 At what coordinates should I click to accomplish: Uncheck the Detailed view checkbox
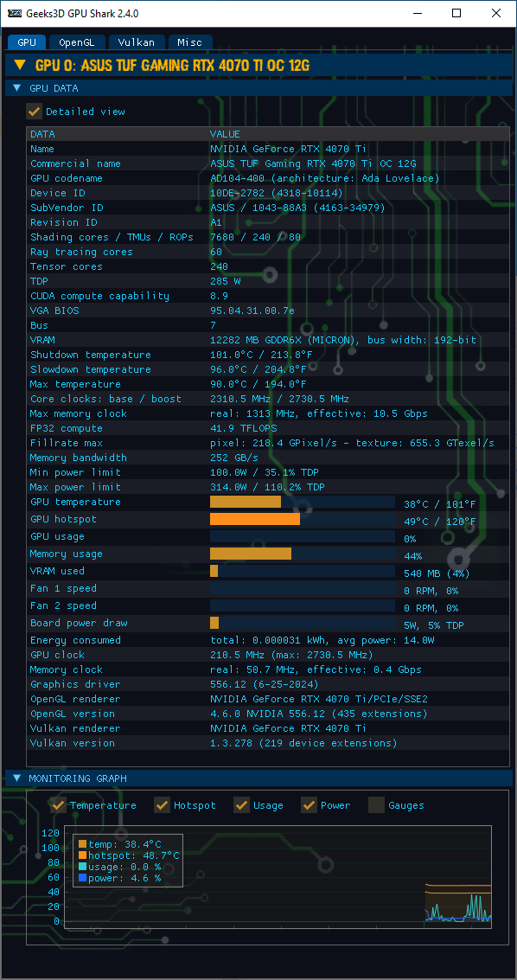(34, 112)
